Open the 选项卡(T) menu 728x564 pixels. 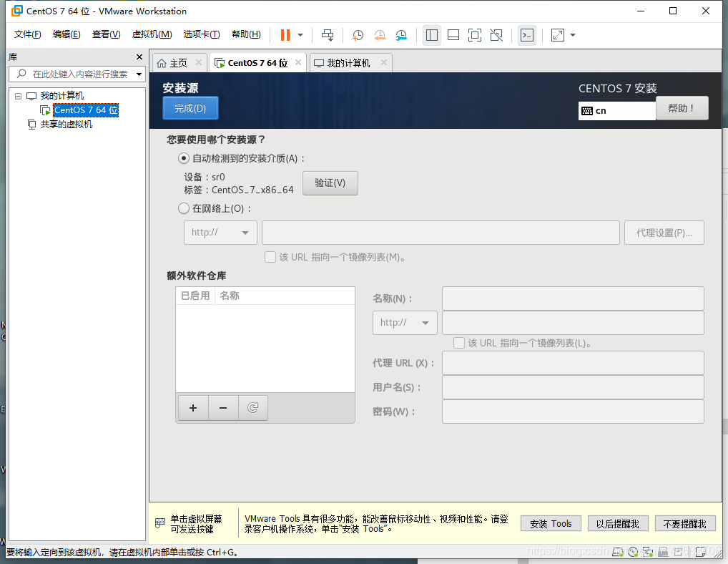coord(202,34)
